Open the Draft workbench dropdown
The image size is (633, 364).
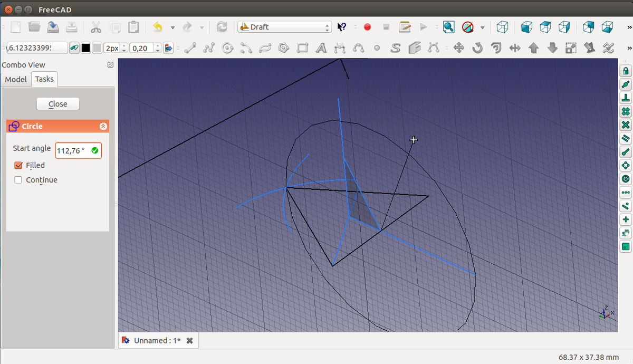pyautogui.click(x=284, y=27)
